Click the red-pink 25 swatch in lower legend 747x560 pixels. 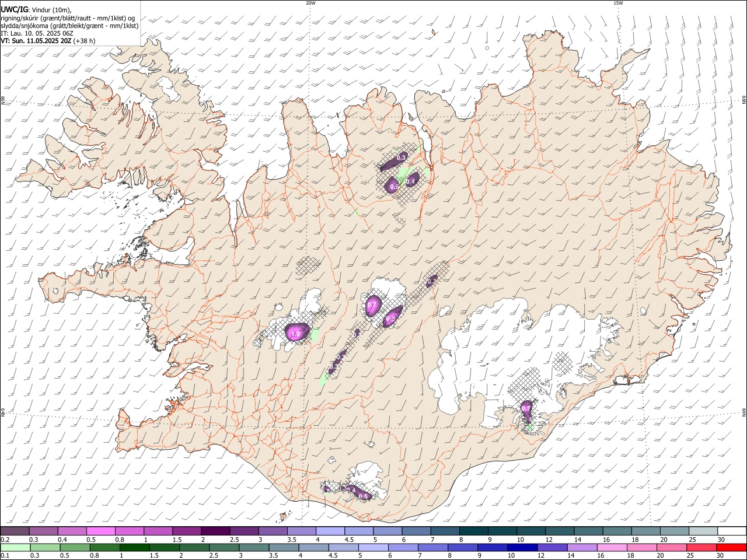coord(701,547)
